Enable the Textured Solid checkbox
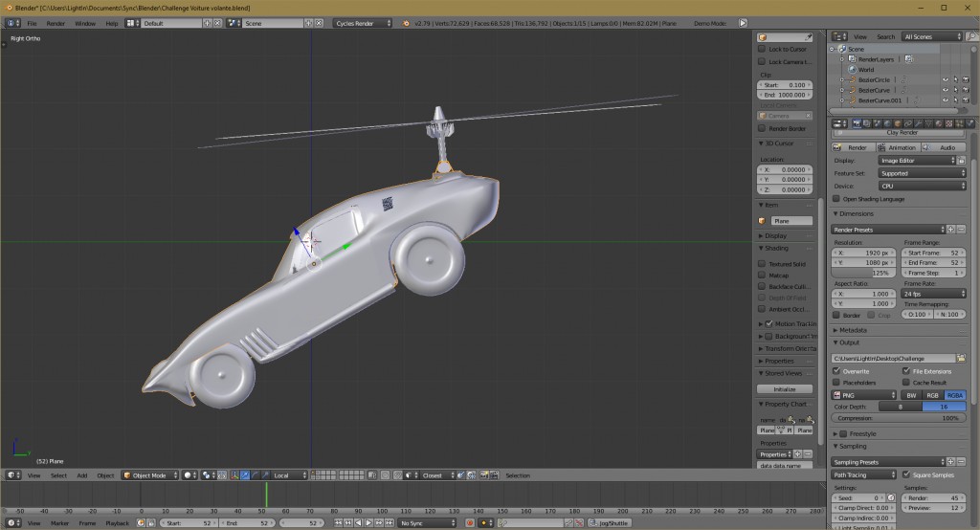Viewport: 980px width, 530px height. 762,263
